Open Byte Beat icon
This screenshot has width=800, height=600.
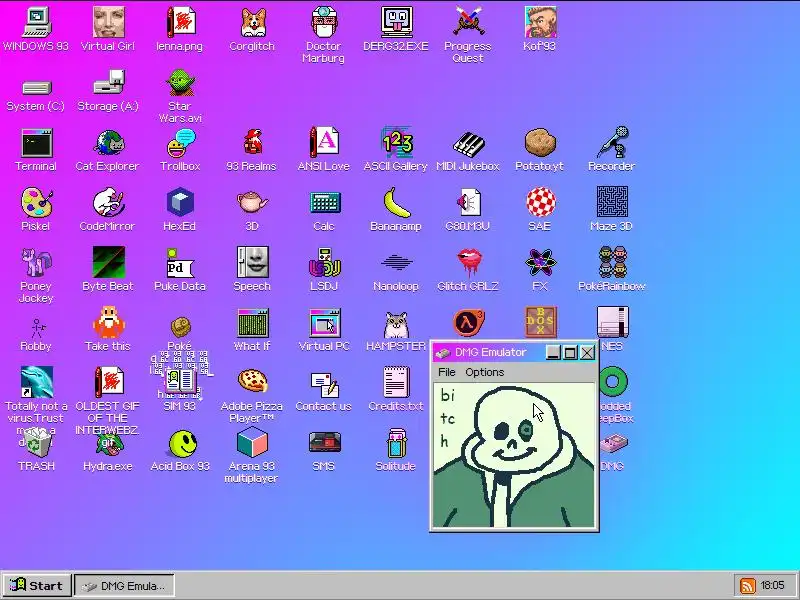pyautogui.click(x=108, y=262)
